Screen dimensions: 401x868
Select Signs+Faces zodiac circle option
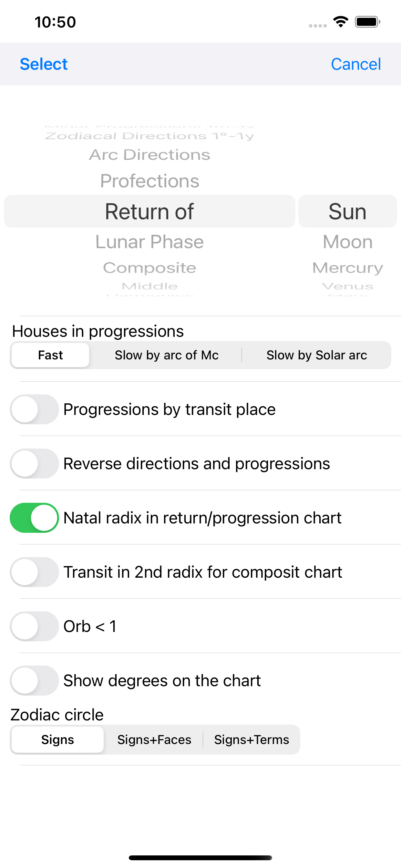point(154,739)
